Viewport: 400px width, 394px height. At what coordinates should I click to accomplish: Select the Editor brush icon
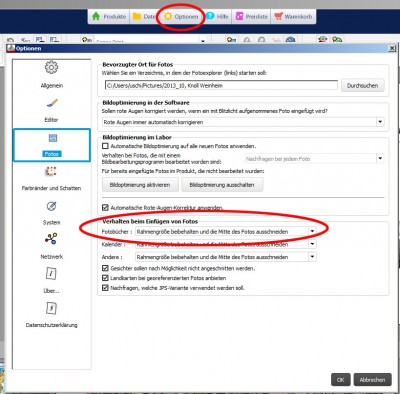[51, 103]
